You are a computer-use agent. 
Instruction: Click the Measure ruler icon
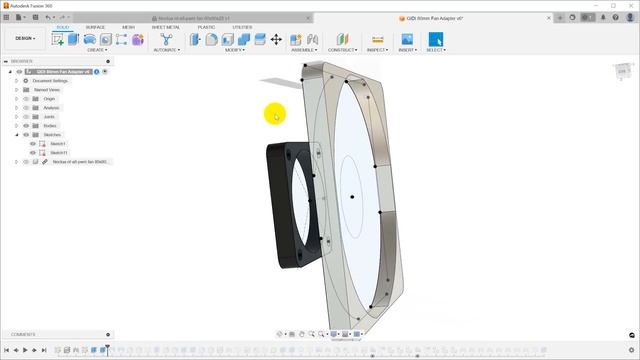coord(378,40)
